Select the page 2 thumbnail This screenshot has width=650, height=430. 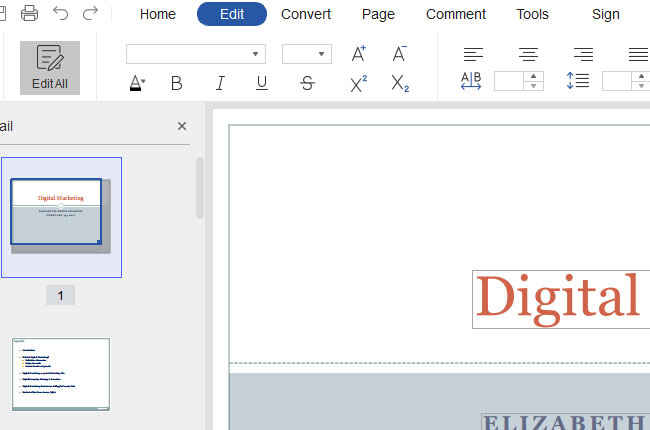(x=61, y=374)
